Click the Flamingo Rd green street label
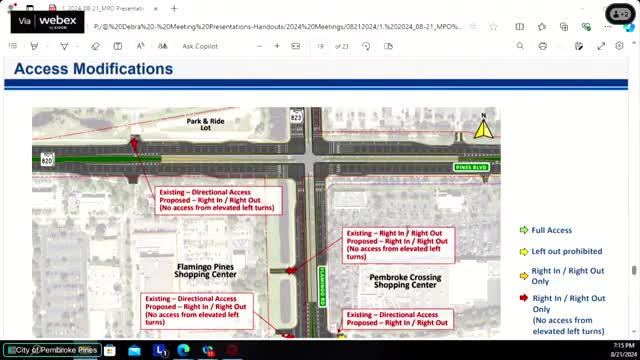This screenshot has width=640, height=360. pos(322,287)
